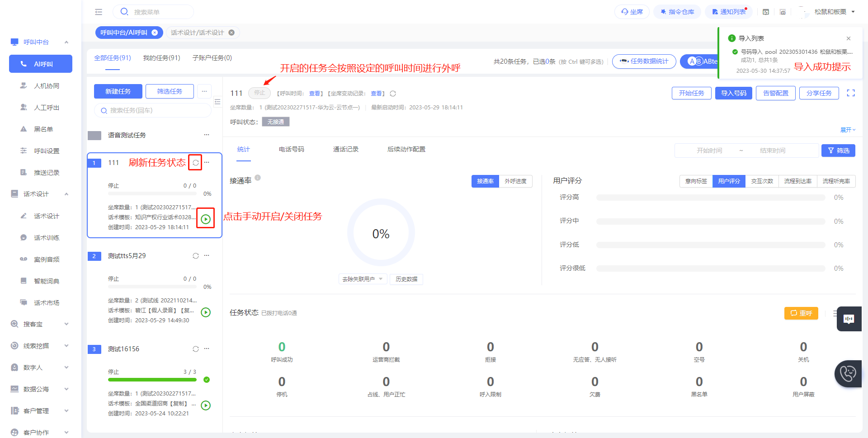Click the 开始时间 date input field
Image resolution: width=868 pixels, height=438 pixels.
pyautogui.click(x=709, y=151)
